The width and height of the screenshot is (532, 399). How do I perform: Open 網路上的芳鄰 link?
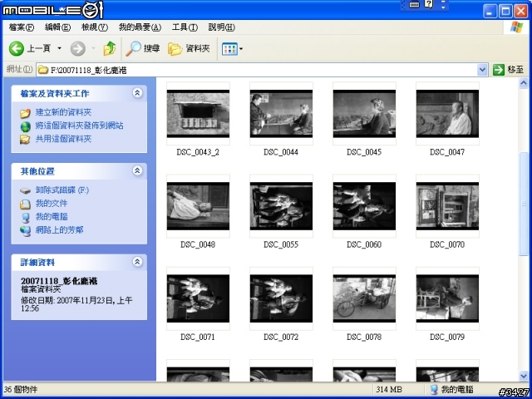[x=59, y=230]
